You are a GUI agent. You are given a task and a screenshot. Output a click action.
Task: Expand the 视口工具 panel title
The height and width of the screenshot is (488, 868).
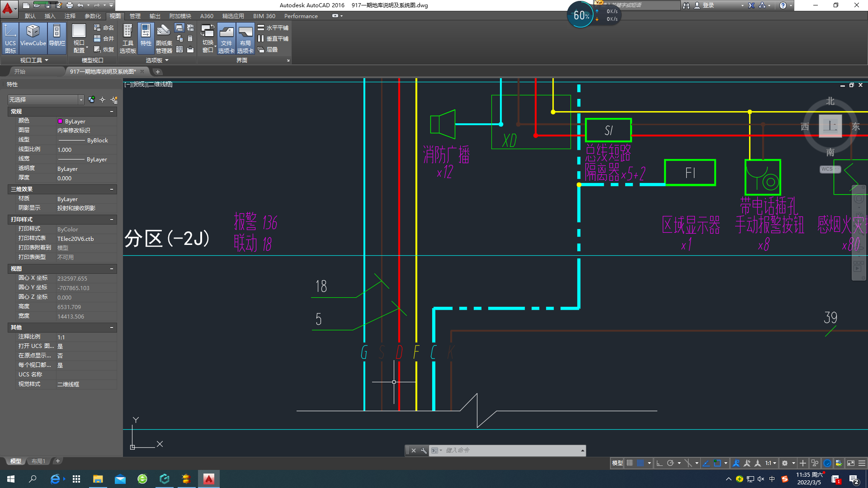click(x=34, y=60)
